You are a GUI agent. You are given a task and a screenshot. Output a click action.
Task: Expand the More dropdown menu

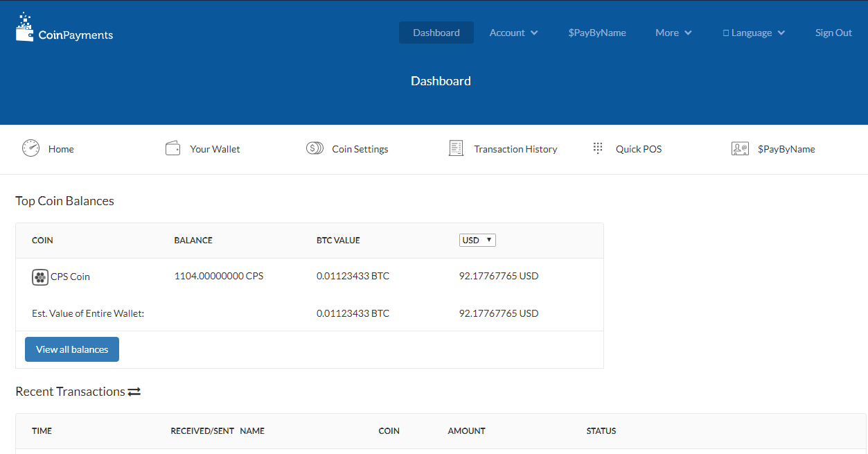tap(673, 33)
